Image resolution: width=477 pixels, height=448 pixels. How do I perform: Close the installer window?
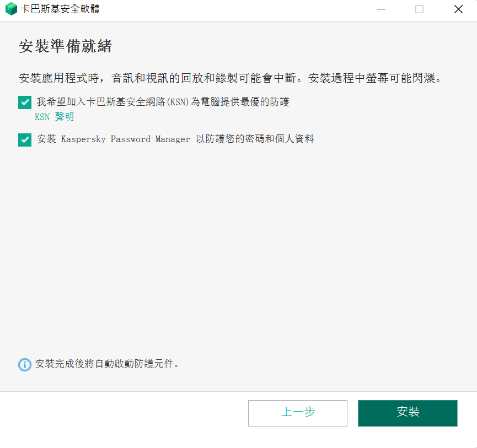coord(458,9)
